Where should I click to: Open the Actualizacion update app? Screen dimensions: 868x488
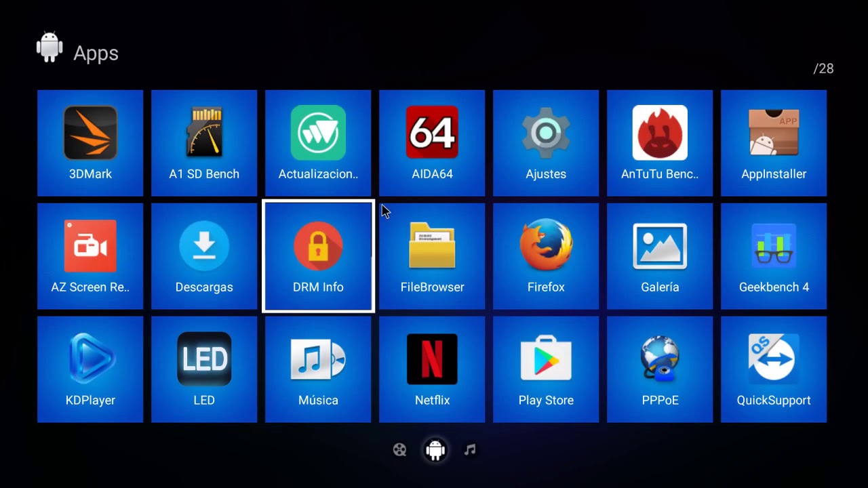coord(318,143)
